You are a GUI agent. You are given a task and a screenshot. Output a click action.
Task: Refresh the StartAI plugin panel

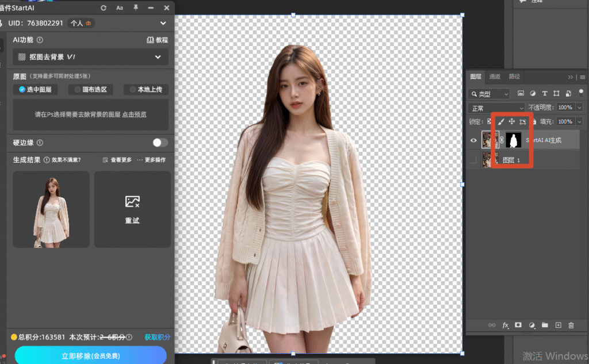(104, 8)
